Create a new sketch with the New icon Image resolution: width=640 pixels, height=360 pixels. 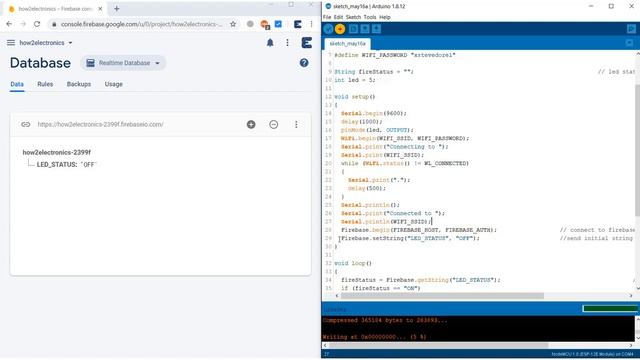click(353, 29)
